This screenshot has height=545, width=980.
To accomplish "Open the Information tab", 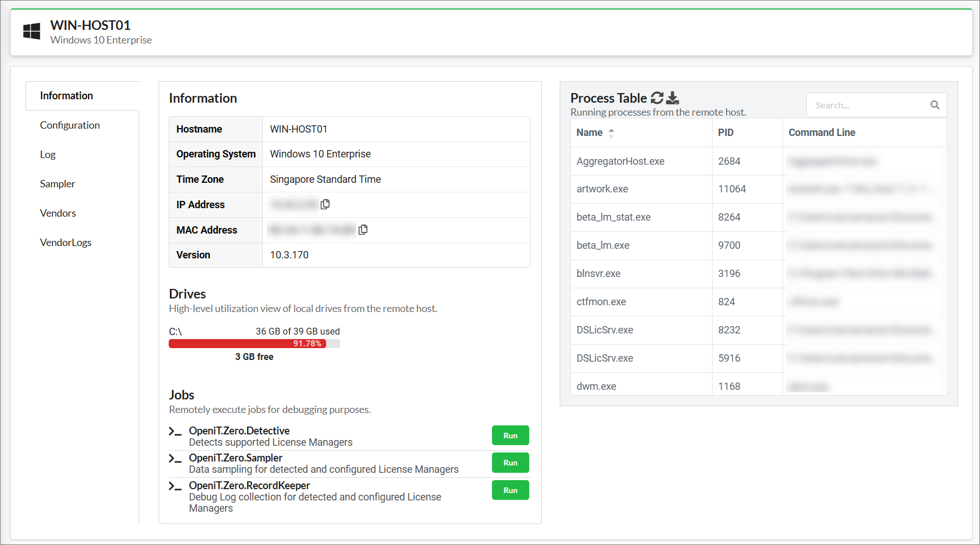I will (82, 96).
